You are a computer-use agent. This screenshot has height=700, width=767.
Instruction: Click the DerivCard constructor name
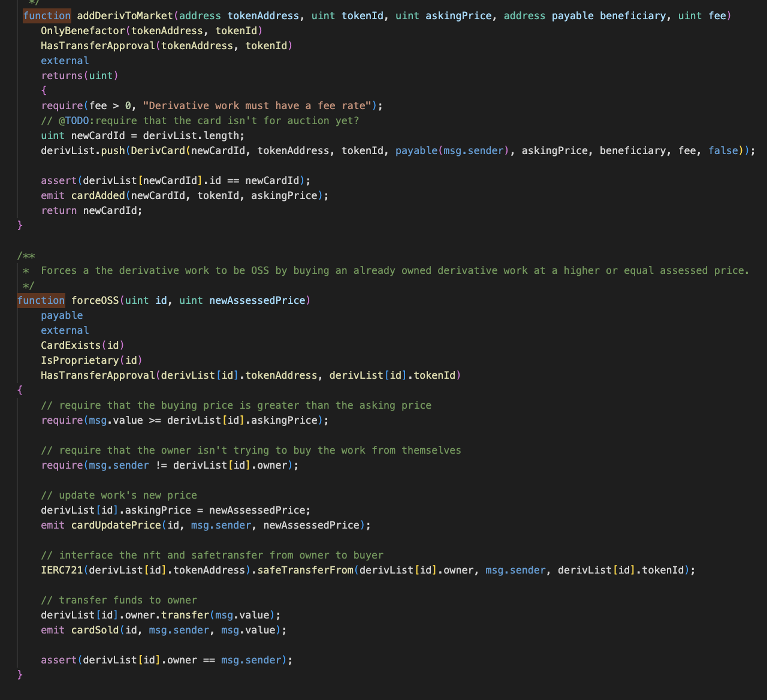click(158, 150)
